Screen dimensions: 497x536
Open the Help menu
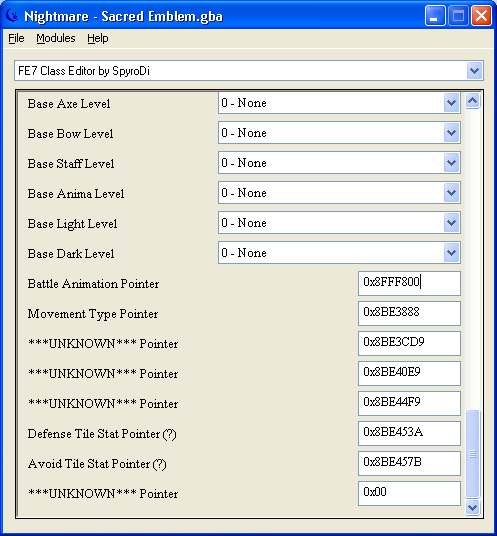pyautogui.click(x=98, y=38)
